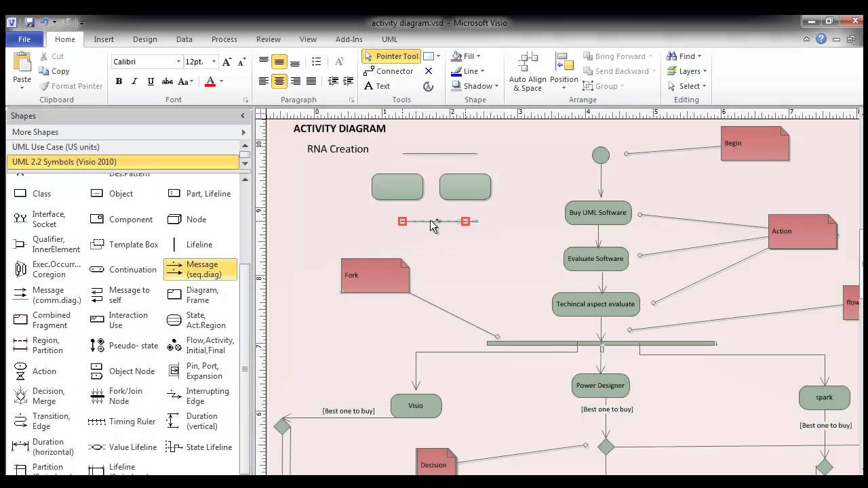Open UML 2.2 Symbols (Visio 2010) stencil
This screenshot has height=488, width=868.
(123, 162)
